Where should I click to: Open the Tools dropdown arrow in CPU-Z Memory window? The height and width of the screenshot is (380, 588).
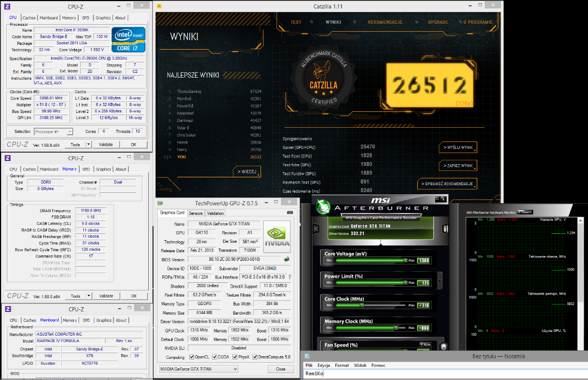(89, 296)
